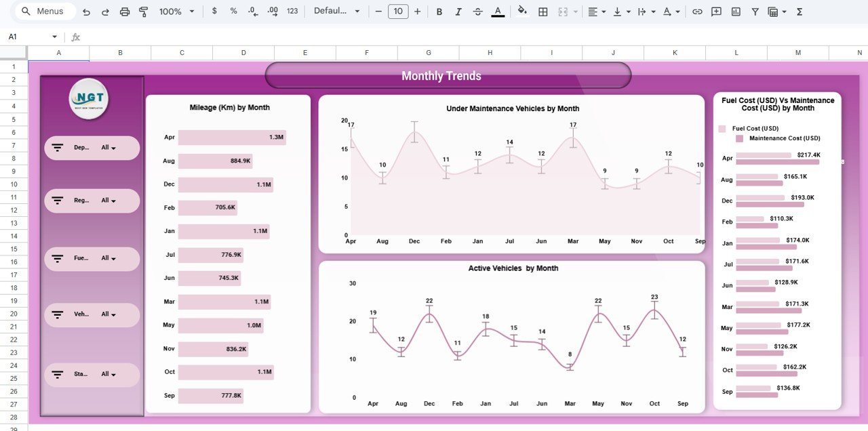Toggle bold formatting

tap(439, 12)
